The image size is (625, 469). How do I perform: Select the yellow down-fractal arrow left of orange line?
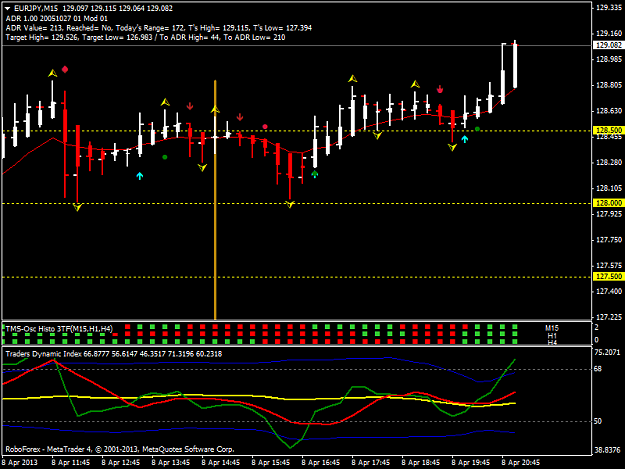click(x=202, y=167)
